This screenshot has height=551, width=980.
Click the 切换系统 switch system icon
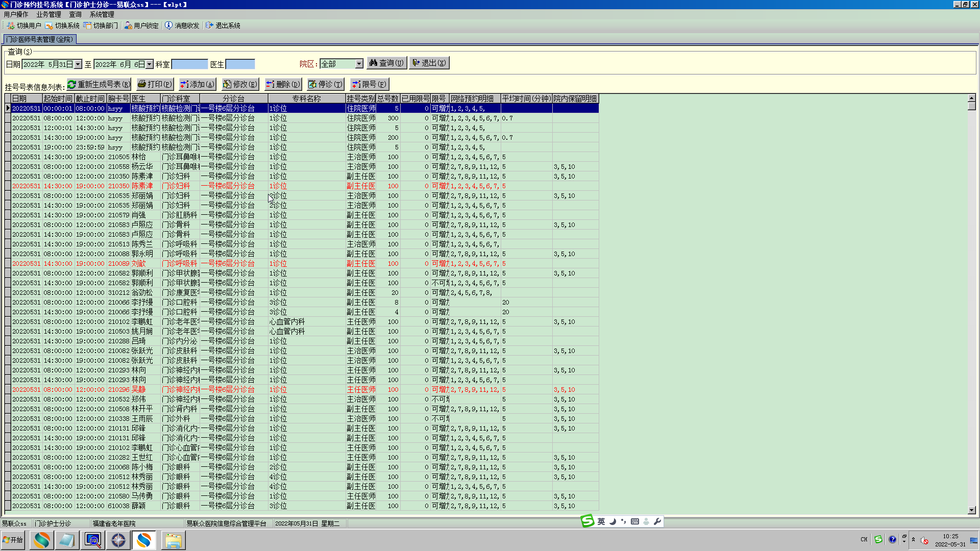pyautogui.click(x=49, y=26)
